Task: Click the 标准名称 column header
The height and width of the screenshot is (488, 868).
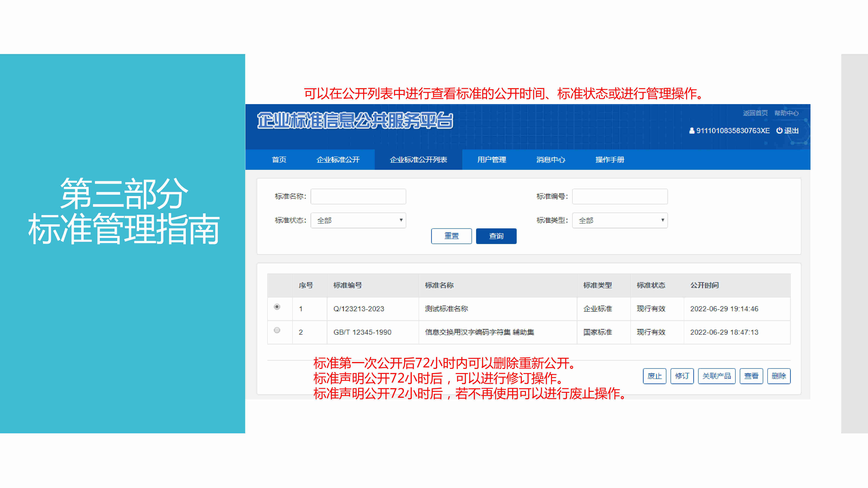Action: [x=439, y=285]
